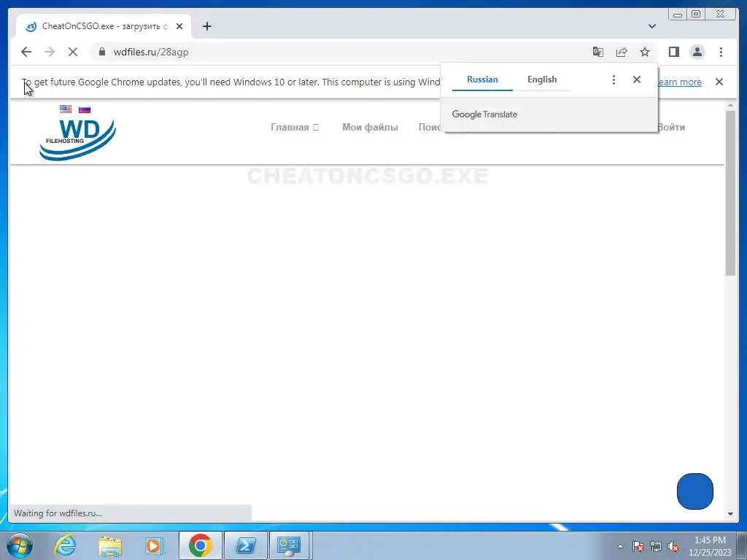
Task: Open Chrome three-dot menu
Action: click(x=721, y=52)
